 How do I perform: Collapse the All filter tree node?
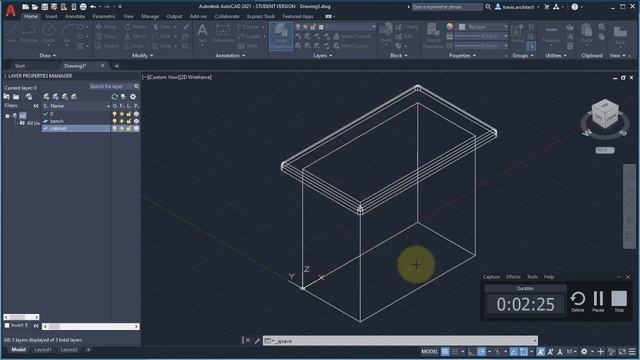coord(7,116)
